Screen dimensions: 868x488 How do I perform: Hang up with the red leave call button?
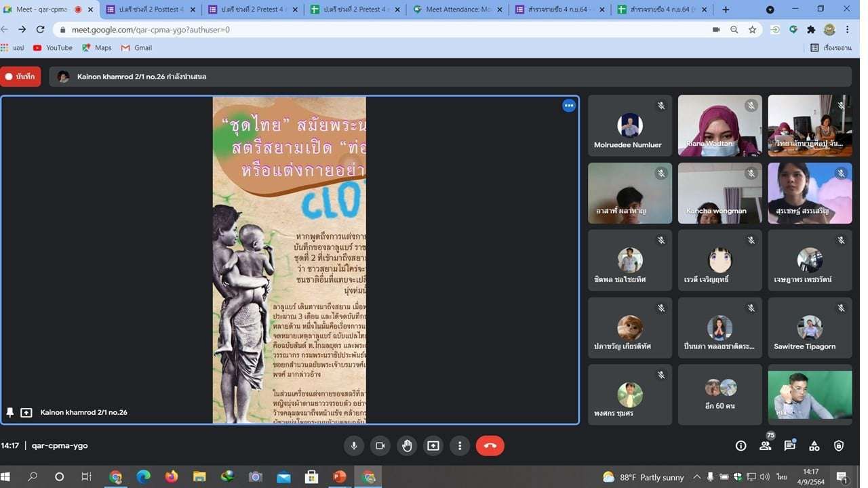(490, 445)
